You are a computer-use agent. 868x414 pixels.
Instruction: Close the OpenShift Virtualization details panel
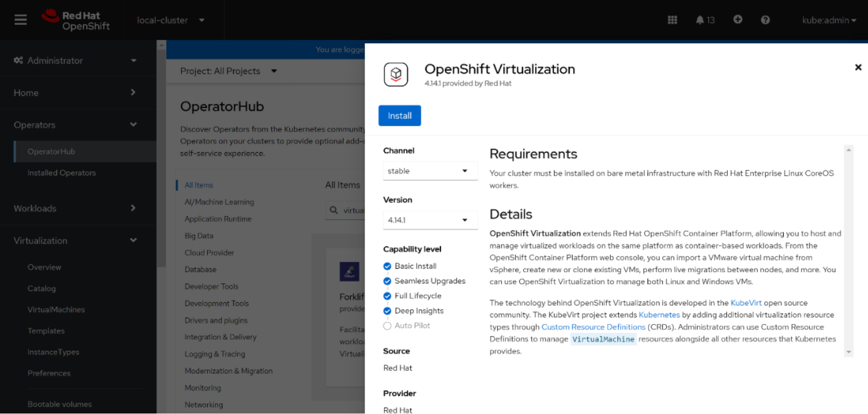tap(858, 68)
